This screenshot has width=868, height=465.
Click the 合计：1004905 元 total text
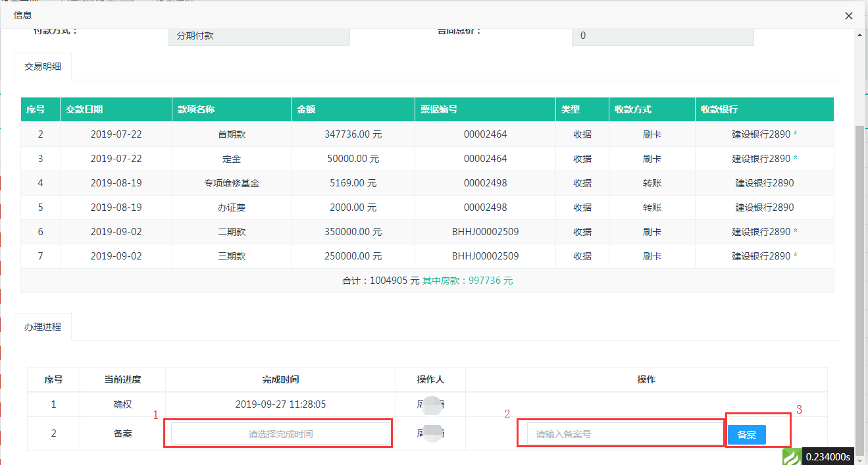[x=381, y=281]
